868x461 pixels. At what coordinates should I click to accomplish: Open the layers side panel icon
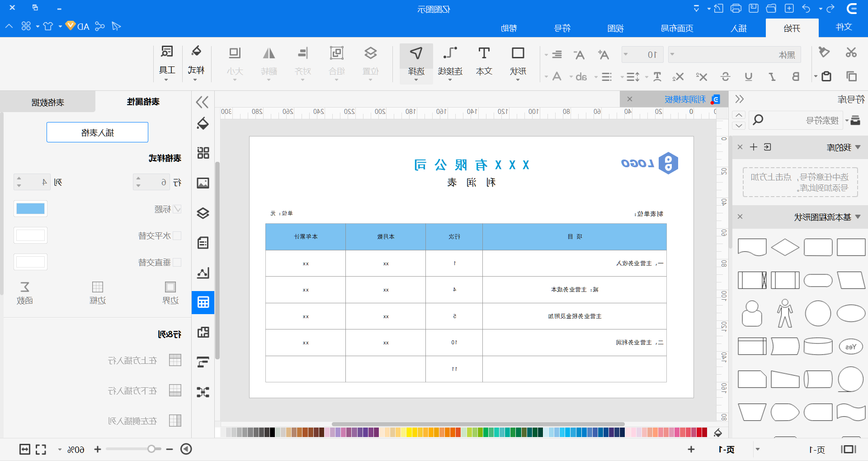[x=203, y=213]
